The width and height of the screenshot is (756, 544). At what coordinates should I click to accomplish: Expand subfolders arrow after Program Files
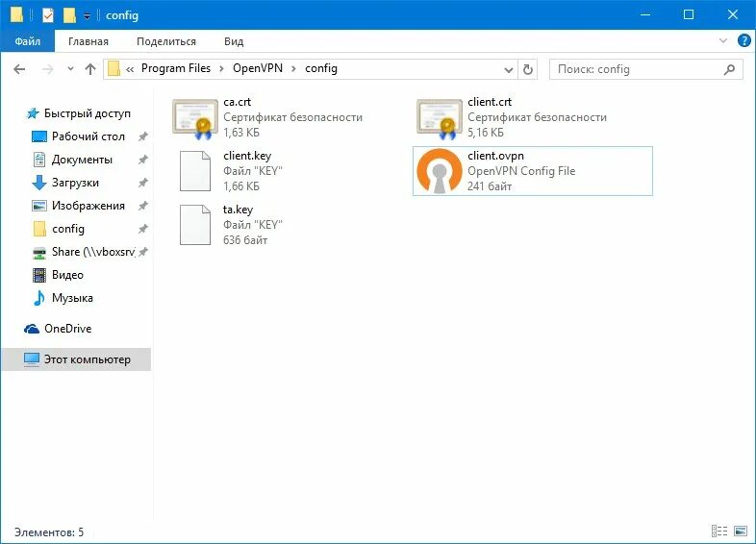click(222, 69)
